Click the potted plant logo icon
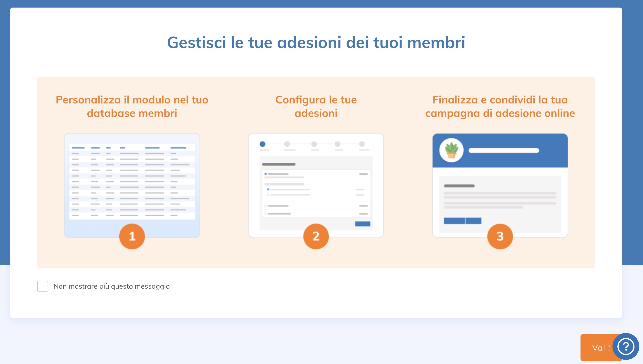 click(x=451, y=150)
